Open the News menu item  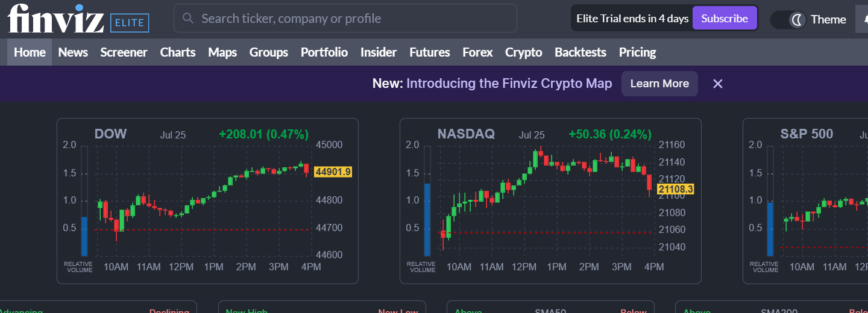pyautogui.click(x=73, y=52)
